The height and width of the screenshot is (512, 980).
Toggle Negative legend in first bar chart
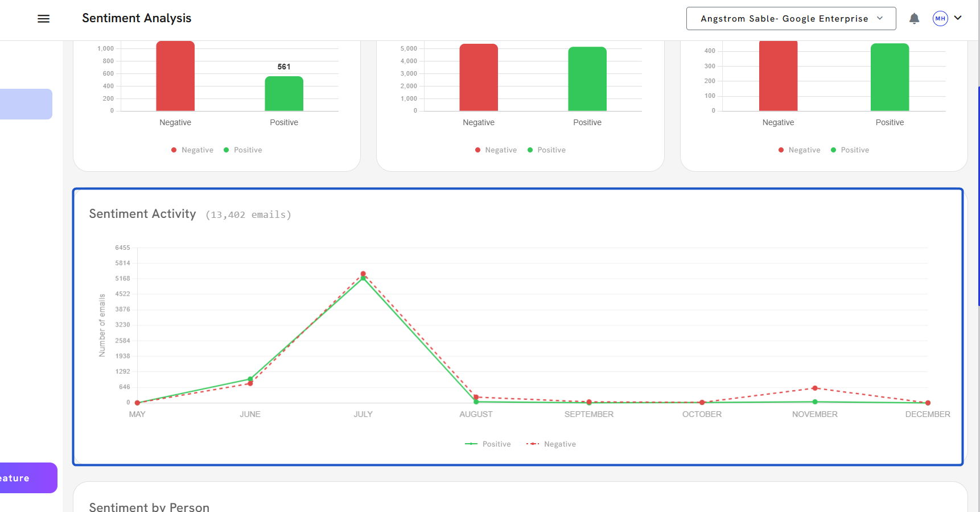point(192,150)
